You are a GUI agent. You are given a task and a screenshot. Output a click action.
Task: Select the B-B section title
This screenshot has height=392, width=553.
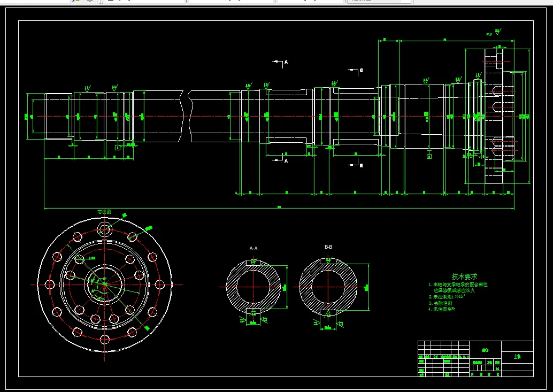point(328,247)
